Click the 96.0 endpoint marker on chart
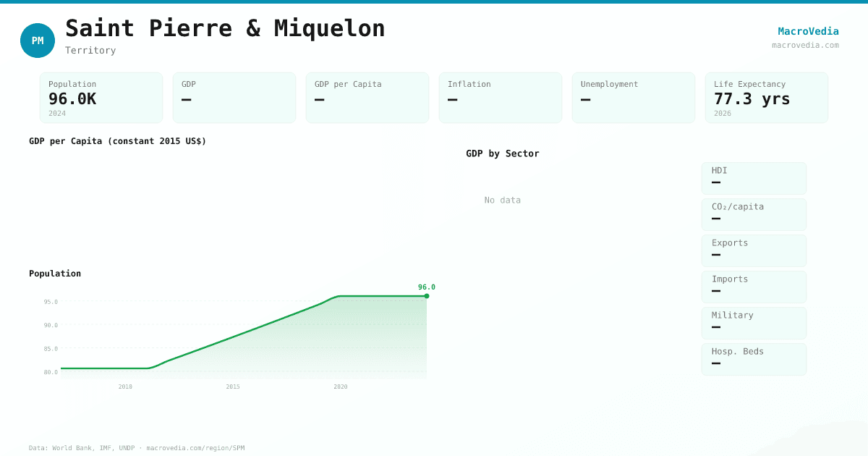Screen dimensions: 868x456 point(427,296)
